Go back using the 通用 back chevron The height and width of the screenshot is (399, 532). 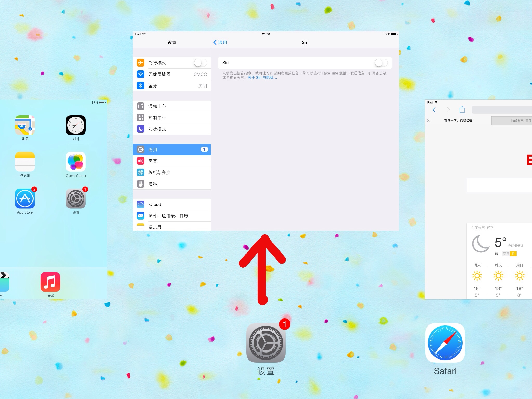click(220, 42)
